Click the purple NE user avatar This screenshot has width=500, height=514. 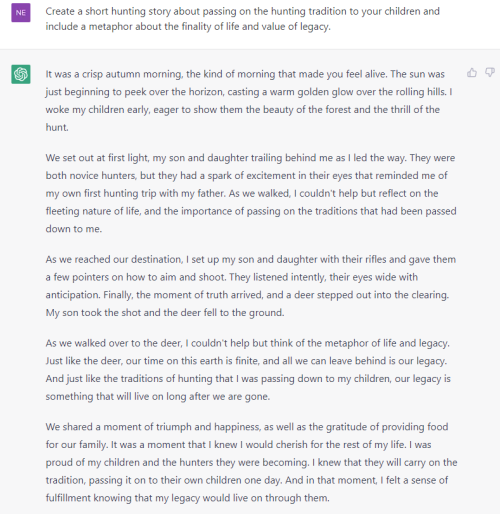click(x=21, y=13)
